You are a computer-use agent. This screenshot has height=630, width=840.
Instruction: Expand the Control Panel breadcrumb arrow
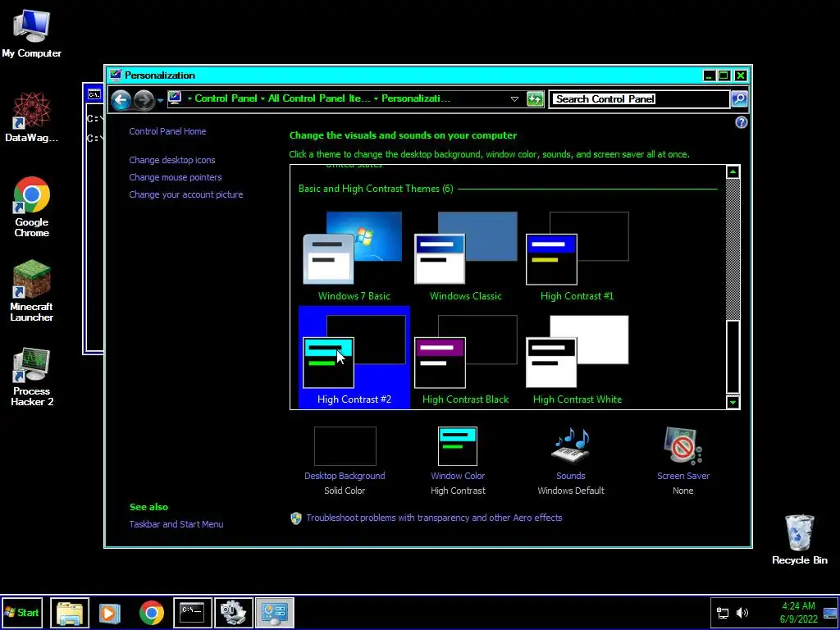[x=262, y=98]
